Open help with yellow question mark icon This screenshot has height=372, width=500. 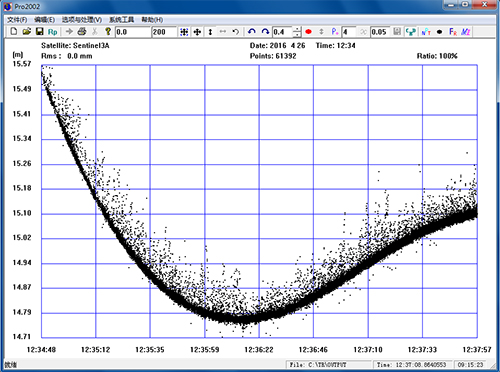coord(108,32)
